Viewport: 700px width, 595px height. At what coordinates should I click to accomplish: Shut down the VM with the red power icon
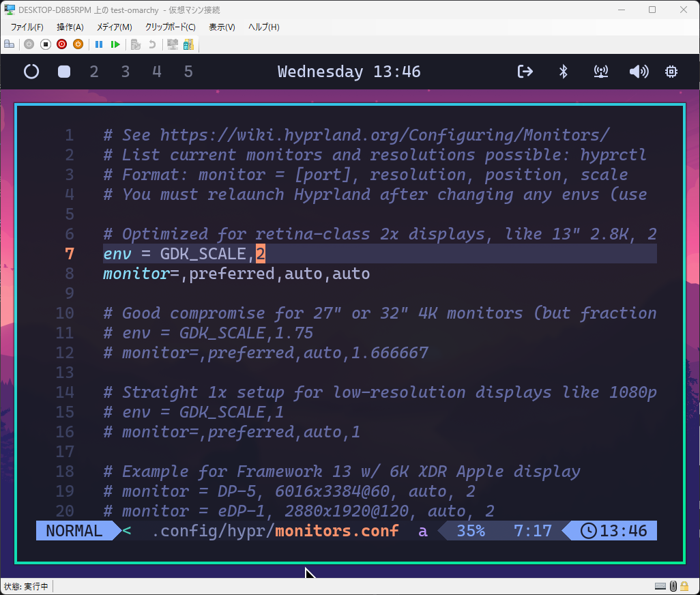(61, 44)
